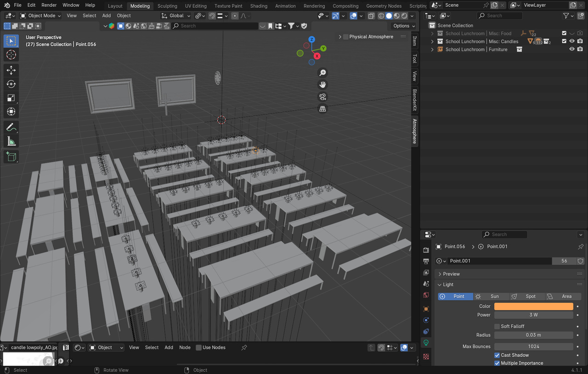588x374 pixels.
Task: Click the Power value field
Action: click(533, 315)
